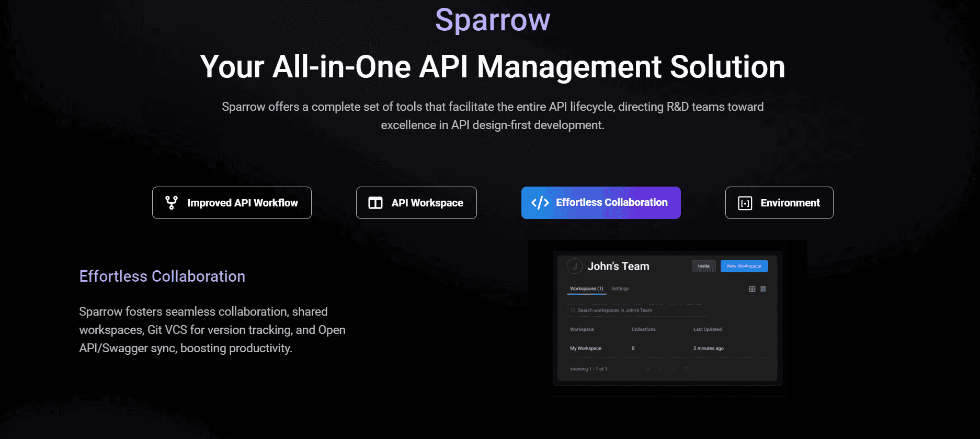
Task: Click the search magnifier icon in workspace search
Action: [573, 310]
